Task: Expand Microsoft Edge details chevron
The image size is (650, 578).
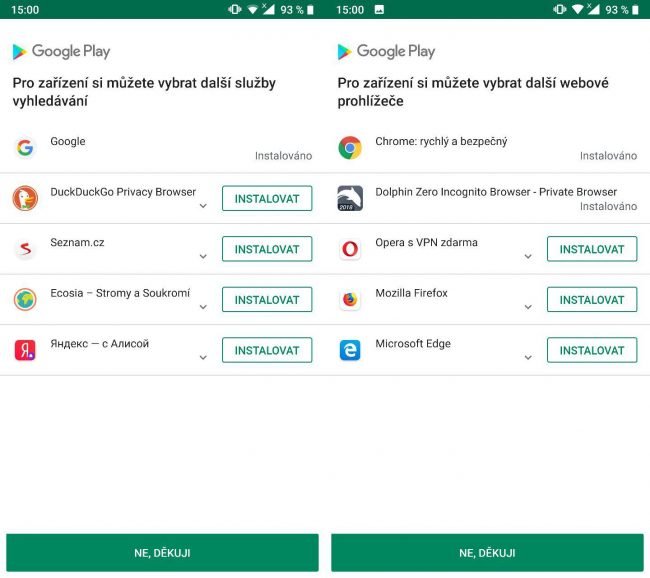Action: 528,357
